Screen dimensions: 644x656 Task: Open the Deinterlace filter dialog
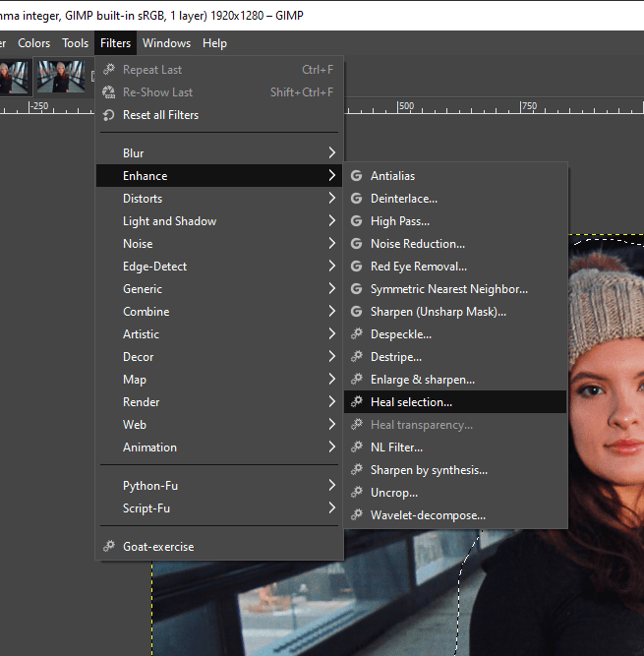tap(455, 199)
